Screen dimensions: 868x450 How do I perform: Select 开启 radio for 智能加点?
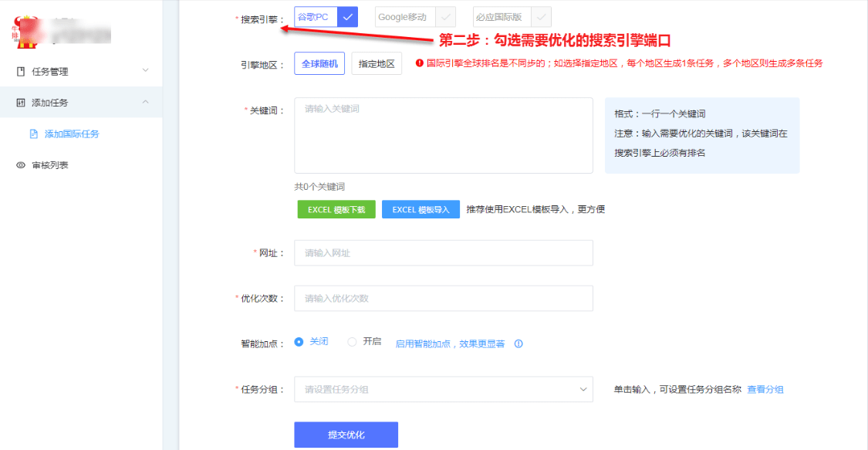(352, 342)
